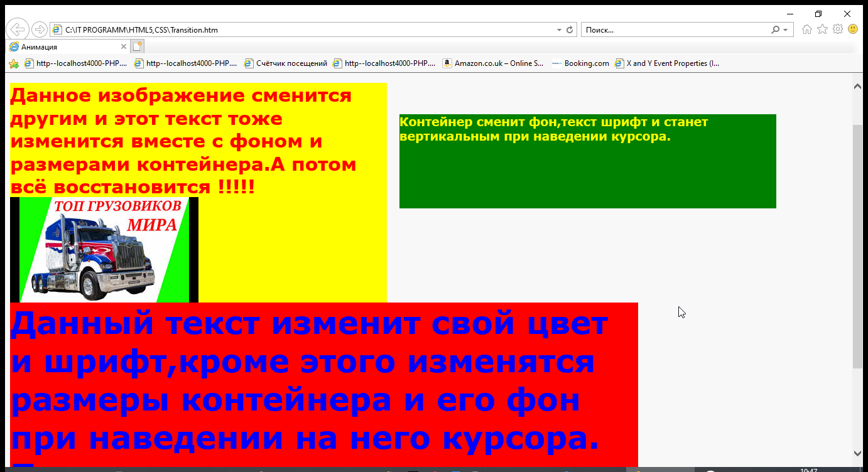This screenshot has width=868, height=472.
Task: Close the Анимация tab
Action: (x=124, y=47)
